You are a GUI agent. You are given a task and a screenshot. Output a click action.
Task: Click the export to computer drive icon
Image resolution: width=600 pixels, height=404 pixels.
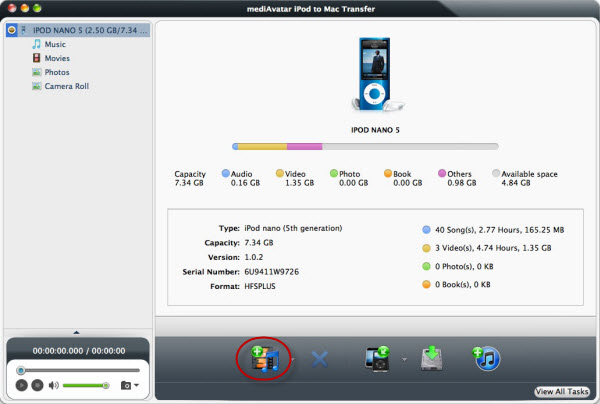pyautogui.click(x=432, y=358)
